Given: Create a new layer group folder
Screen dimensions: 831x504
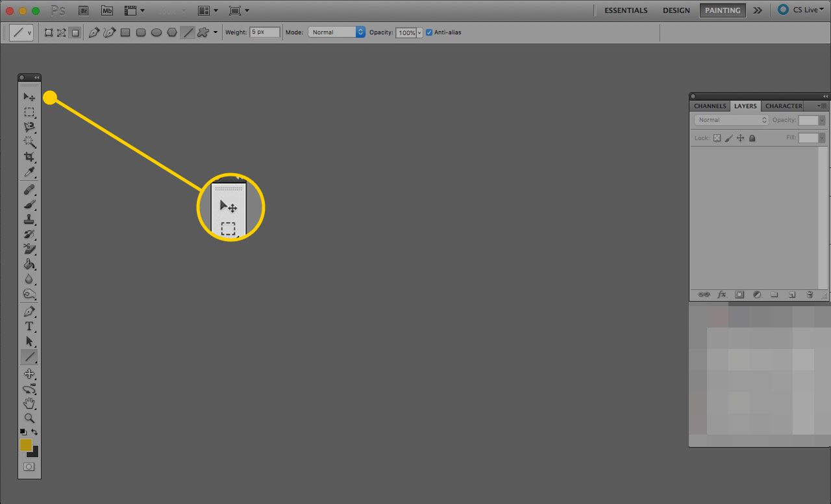Looking at the screenshot, I should click(775, 294).
